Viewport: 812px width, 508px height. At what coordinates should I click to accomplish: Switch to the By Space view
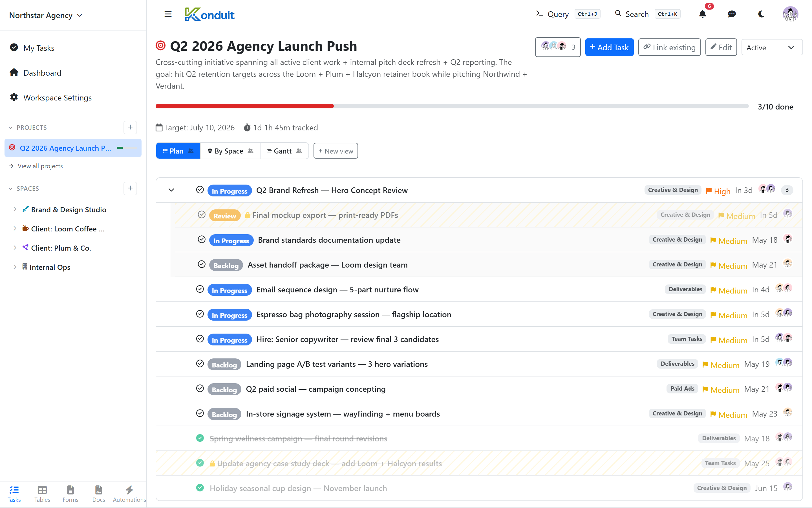(x=230, y=151)
